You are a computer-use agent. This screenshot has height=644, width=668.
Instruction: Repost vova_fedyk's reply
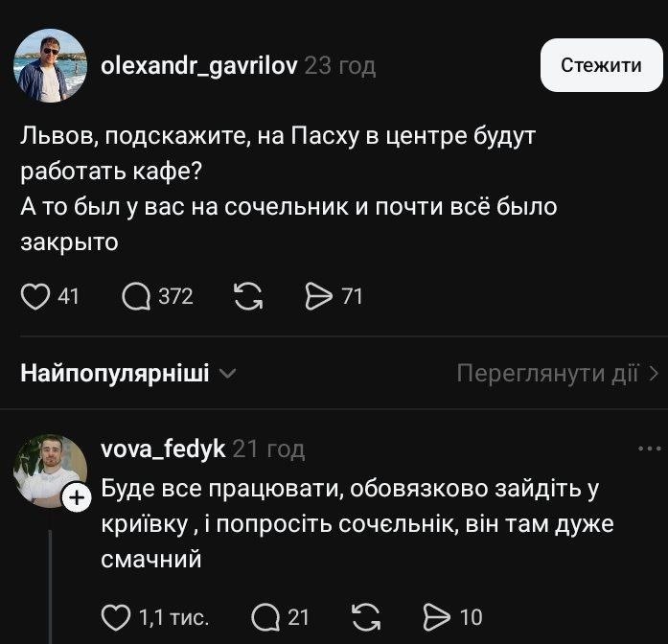coord(366,616)
